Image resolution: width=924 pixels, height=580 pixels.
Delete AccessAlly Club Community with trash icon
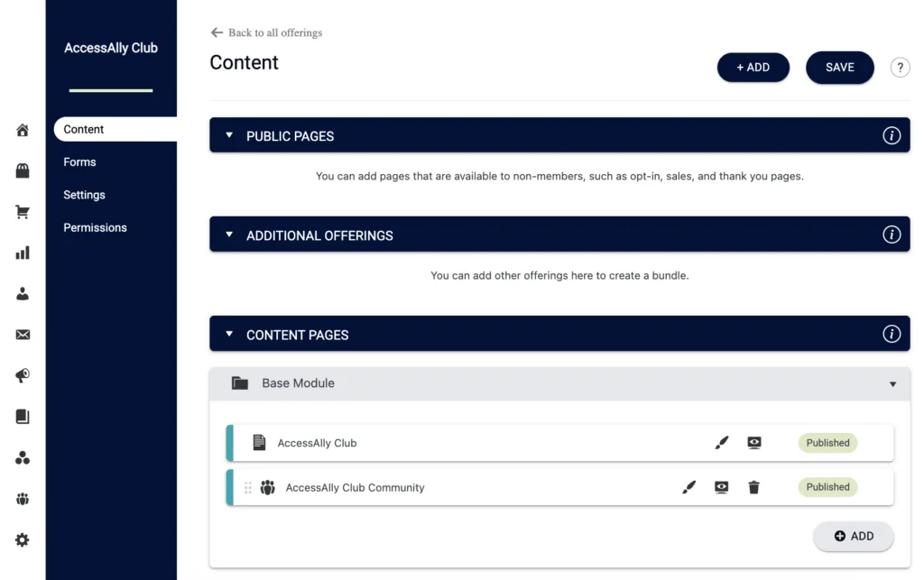point(753,487)
